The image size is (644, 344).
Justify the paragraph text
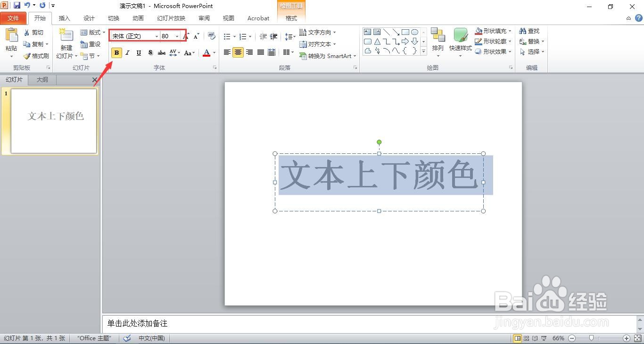[260, 52]
